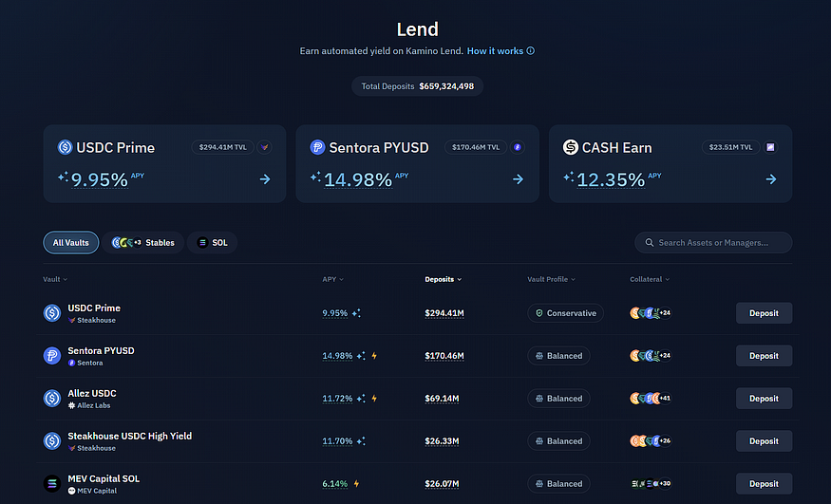
Task: Click sparkle icon next to 11.70% APY
Action: point(361,441)
